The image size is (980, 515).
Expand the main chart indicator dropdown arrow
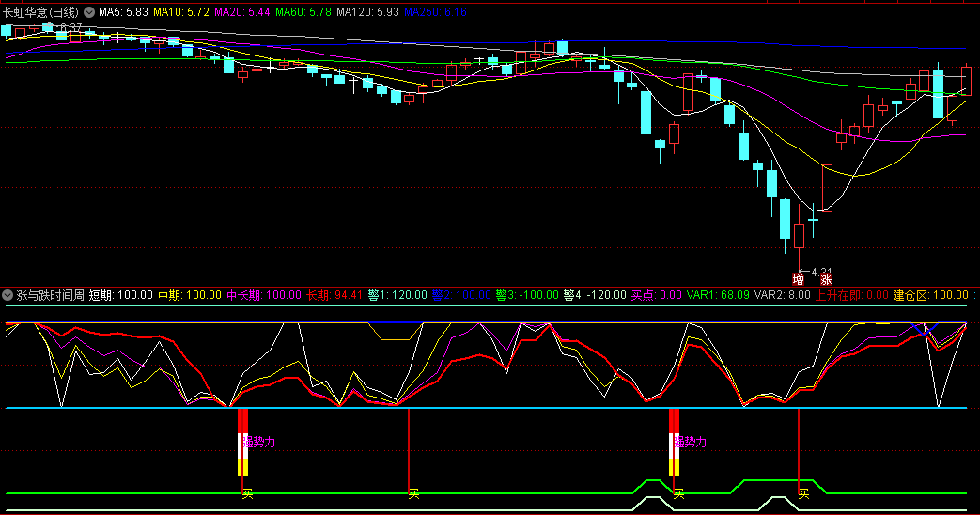tap(89, 13)
